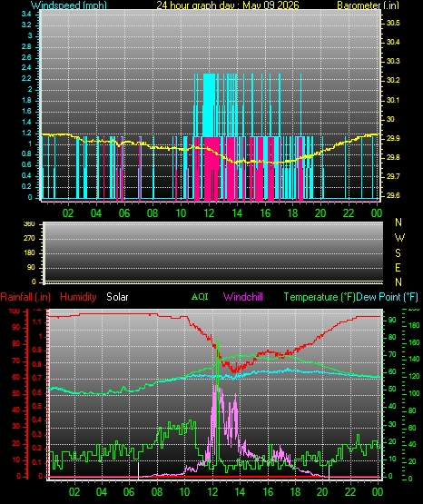Click the 2.8 windspeed axis value
Image resolution: width=423 pixels, height=504 pixels.
(x=26, y=46)
